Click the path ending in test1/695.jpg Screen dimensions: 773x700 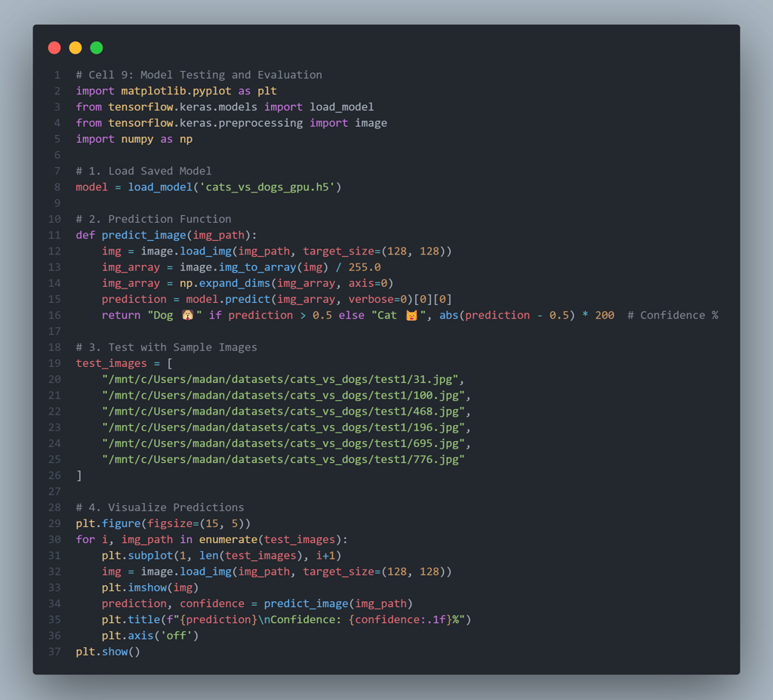pyautogui.click(x=284, y=443)
